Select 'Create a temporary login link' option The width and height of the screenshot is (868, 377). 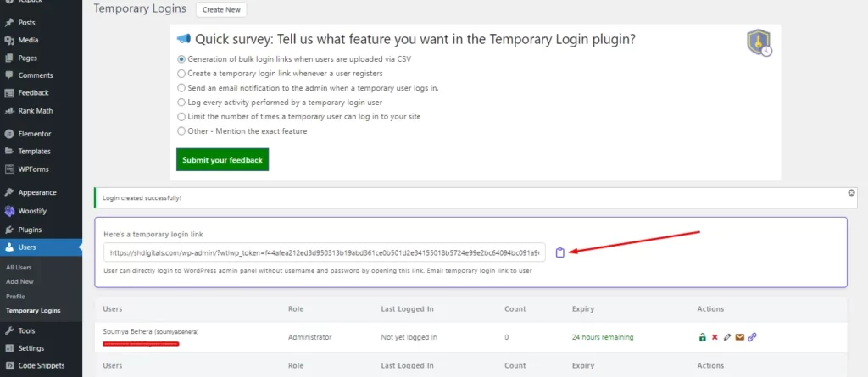181,73
